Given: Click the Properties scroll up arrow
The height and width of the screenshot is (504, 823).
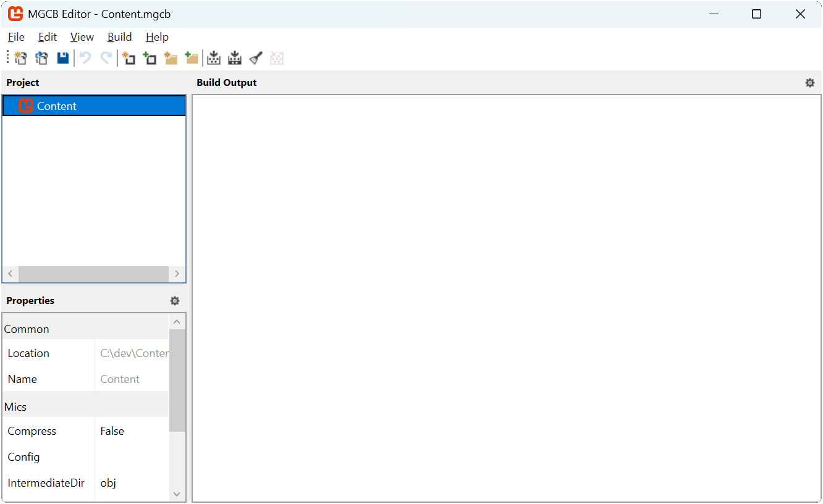Looking at the screenshot, I should tap(177, 322).
